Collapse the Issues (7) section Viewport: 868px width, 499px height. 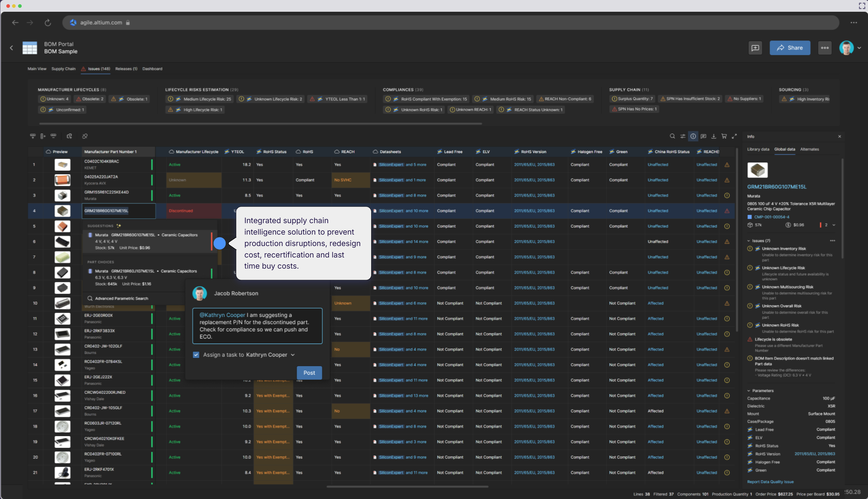point(749,241)
